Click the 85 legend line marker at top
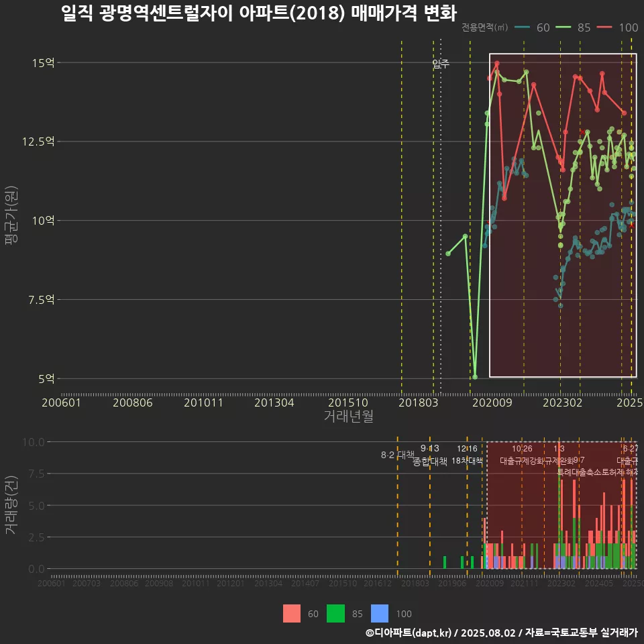This screenshot has height=644, width=644. point(563,28)
